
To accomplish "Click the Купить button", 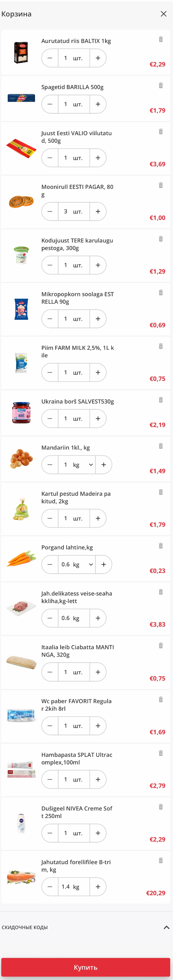I will pyautogui.click(x=86, y=967).
